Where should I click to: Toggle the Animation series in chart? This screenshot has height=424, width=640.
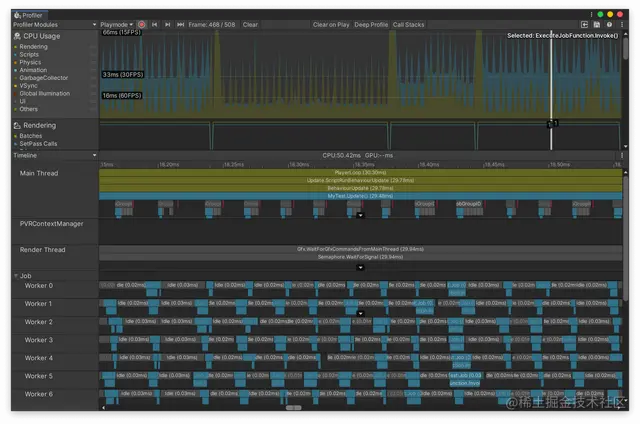pos(16,70)
